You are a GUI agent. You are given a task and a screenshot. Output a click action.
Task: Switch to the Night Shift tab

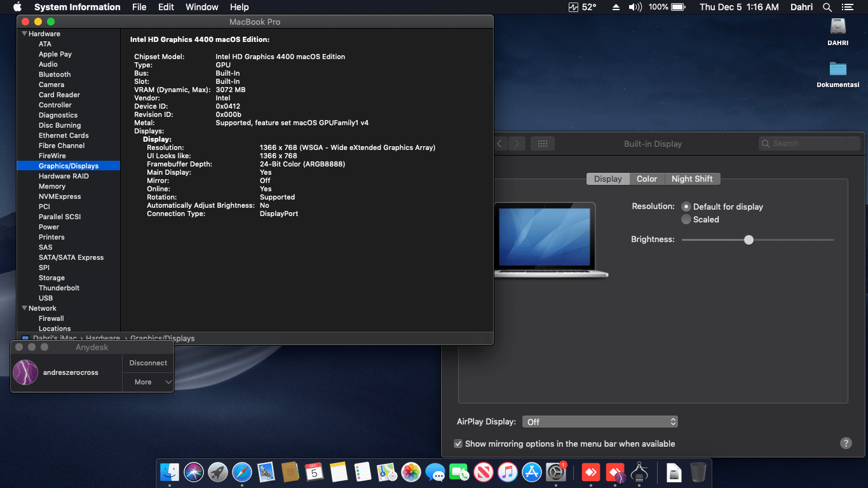coord(692,179)
